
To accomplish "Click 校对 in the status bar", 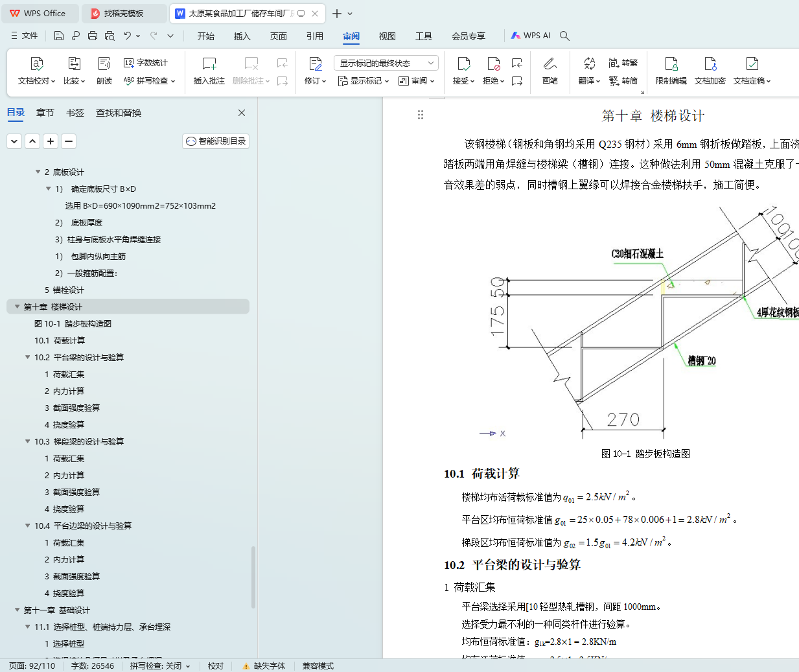I will point(216,666).
